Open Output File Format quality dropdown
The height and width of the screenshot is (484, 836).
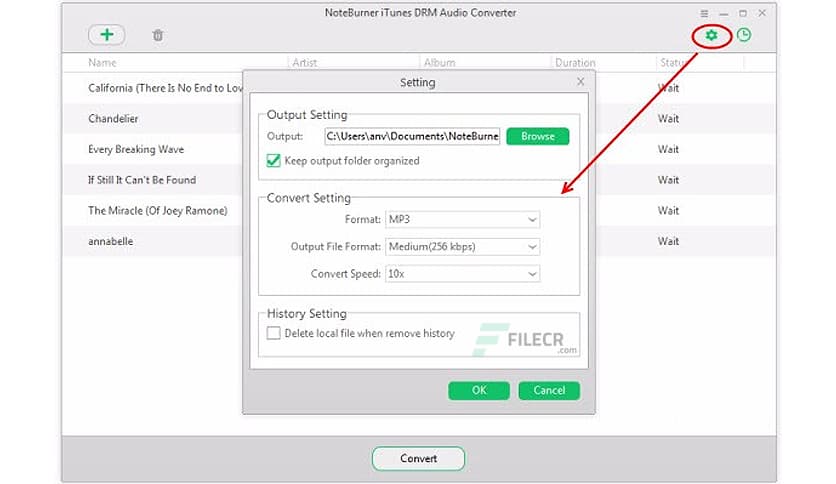(x=462, y=247)
